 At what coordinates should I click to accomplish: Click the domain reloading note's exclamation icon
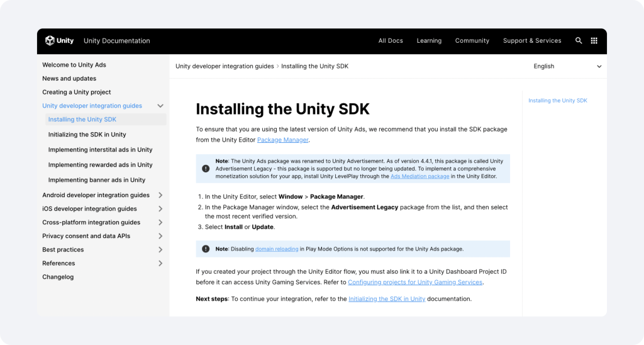pyautogui.click(x=206, y=249)
